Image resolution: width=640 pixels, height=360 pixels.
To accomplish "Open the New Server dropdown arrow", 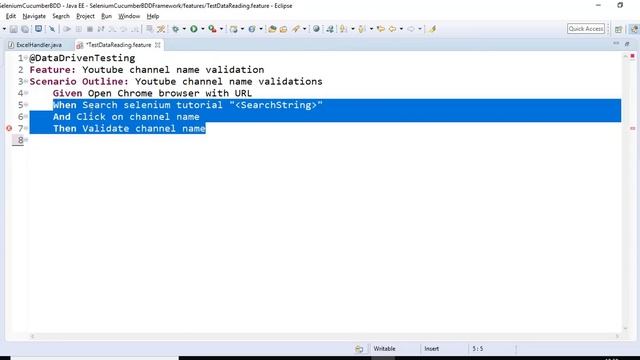I will (242, 29).
